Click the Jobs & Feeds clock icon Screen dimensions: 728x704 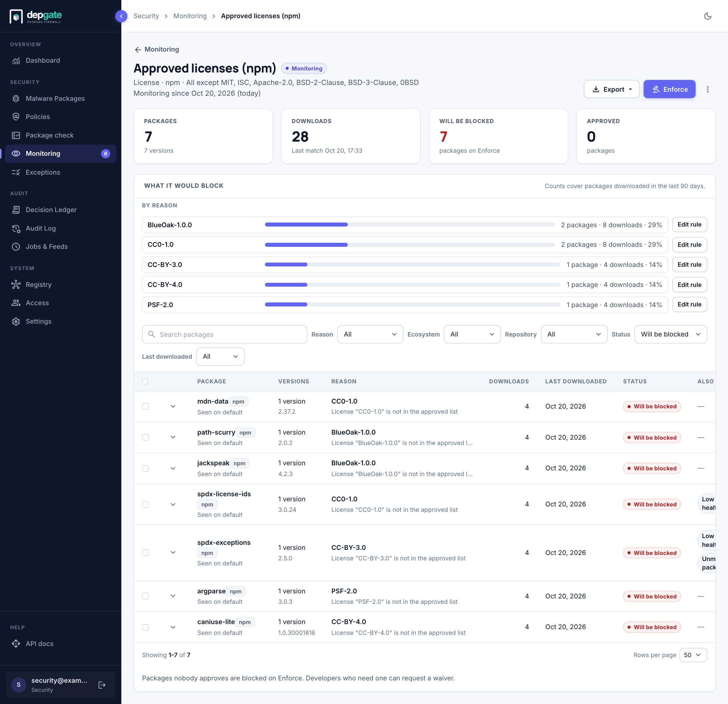pos(16,247)
